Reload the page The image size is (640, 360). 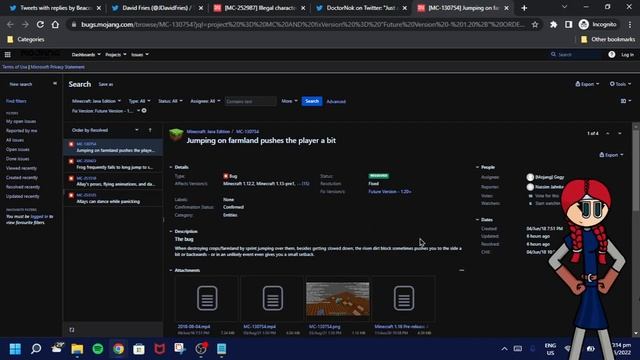[40, 24]
